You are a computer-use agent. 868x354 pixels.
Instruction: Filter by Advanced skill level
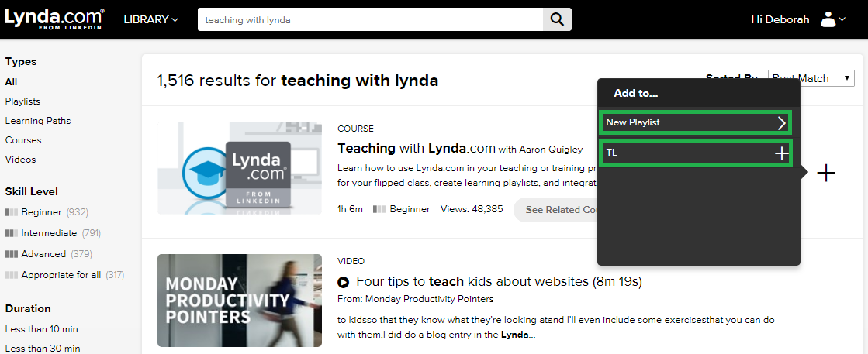48,254
